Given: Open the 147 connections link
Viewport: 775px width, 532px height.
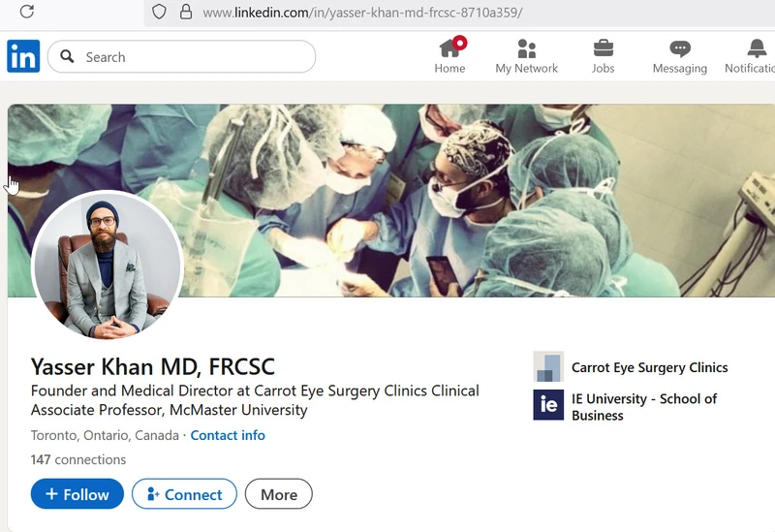Looking at the screenshot, I should pyautogui.click(x=78, y=459).
